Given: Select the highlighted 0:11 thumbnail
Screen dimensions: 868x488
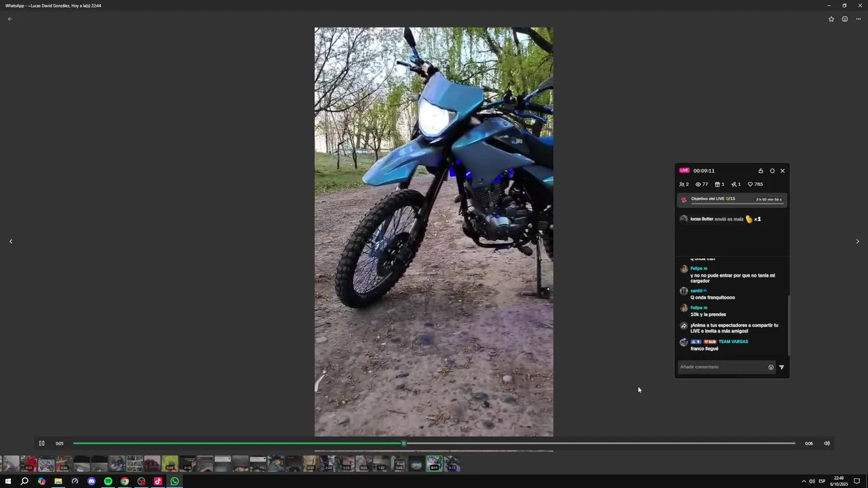Looking at the screenshot, I should 434,464.
